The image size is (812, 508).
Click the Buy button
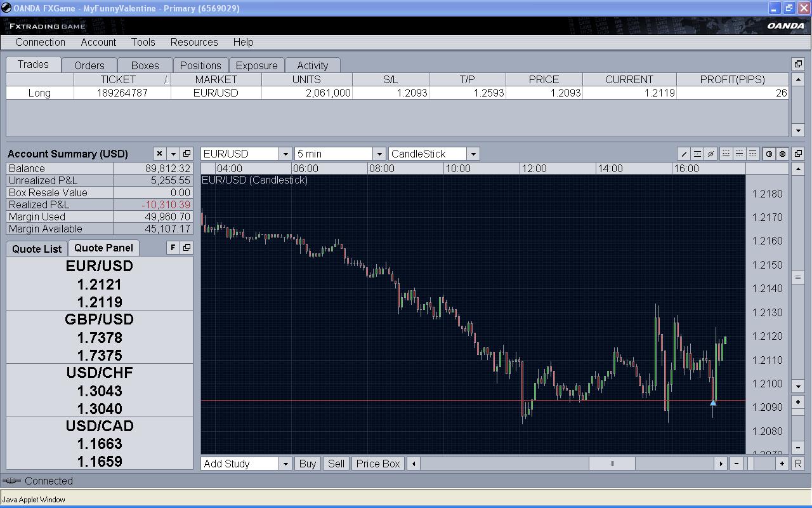[x=308, y=464]
